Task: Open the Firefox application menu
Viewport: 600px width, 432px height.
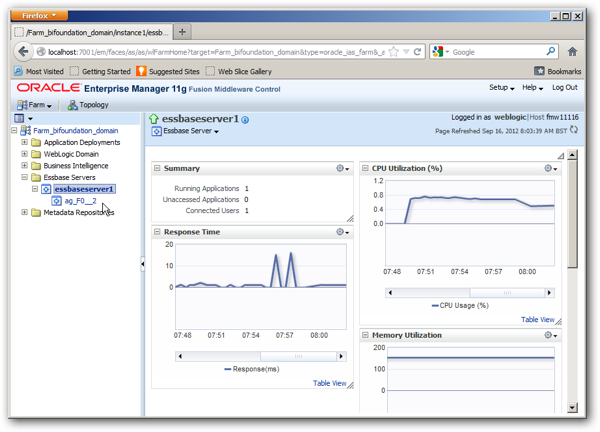Action: [x=39, y=15]
